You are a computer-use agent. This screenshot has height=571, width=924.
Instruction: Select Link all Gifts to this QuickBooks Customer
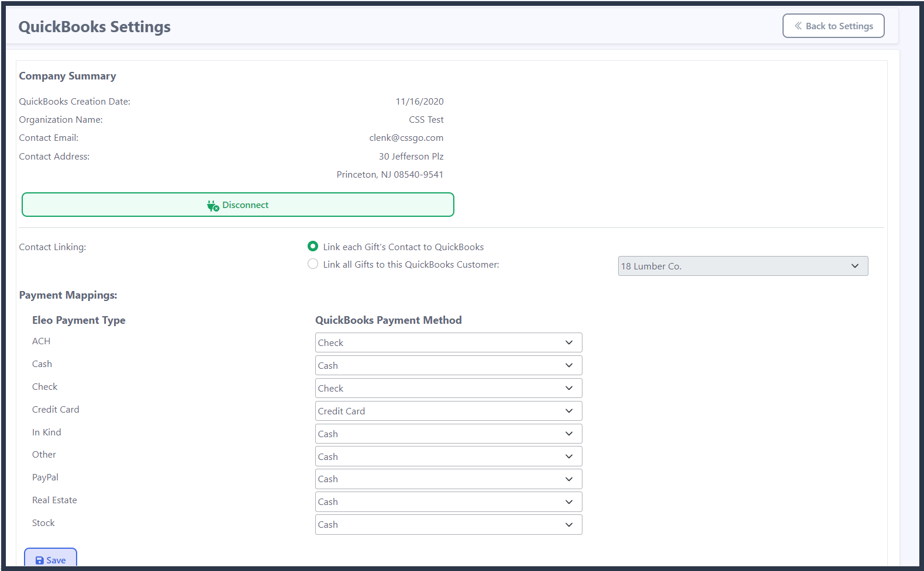click(313, 264)
